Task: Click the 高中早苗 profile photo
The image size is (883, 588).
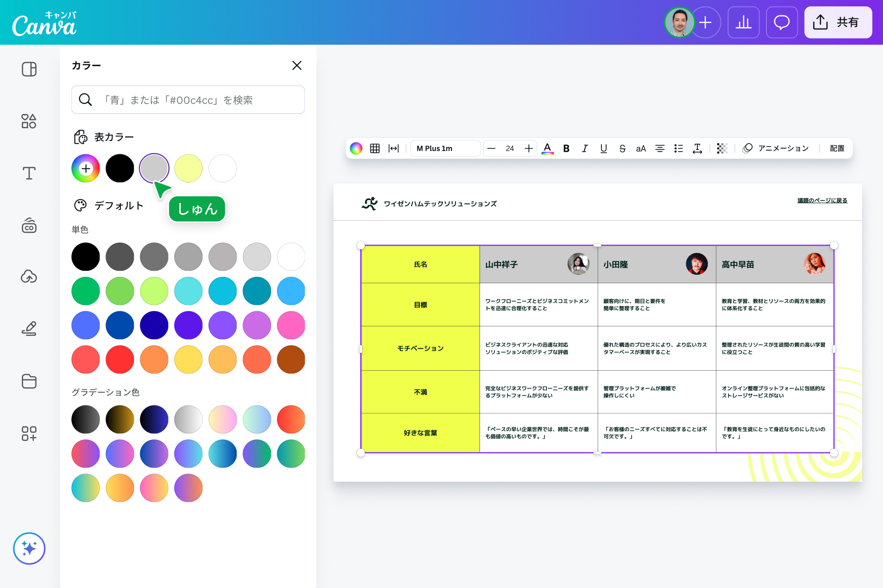Action: [815, 264]
